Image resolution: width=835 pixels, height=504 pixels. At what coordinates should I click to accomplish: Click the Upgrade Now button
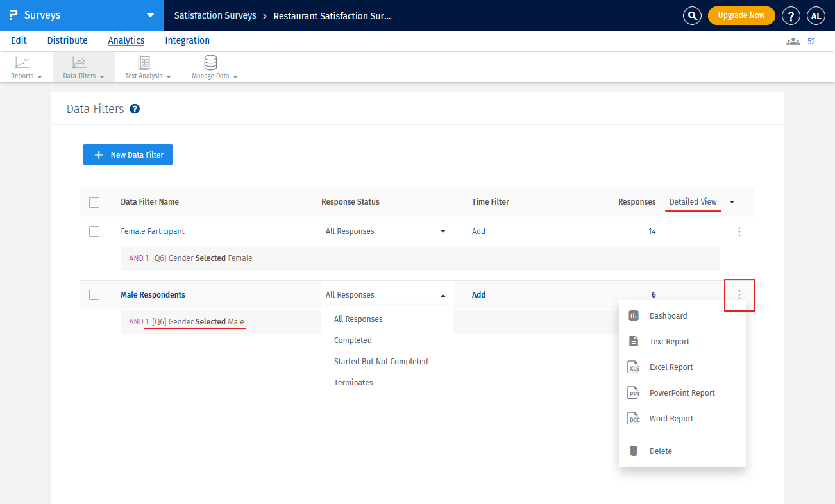[x=741, y=15]
